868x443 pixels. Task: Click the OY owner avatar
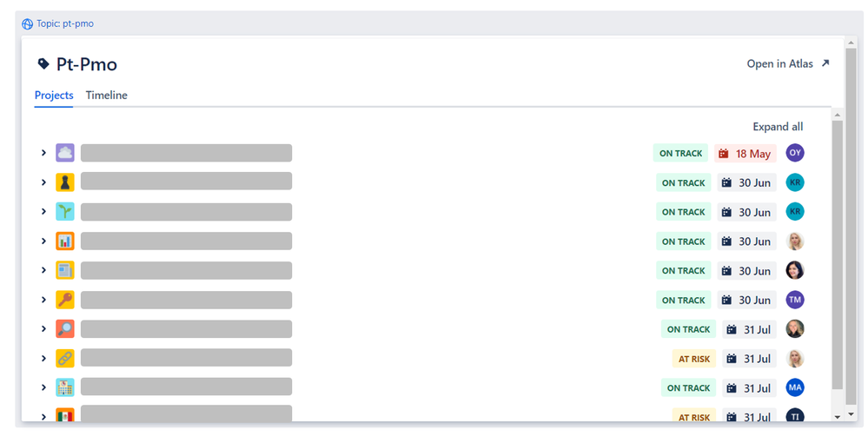click(795, 153)
